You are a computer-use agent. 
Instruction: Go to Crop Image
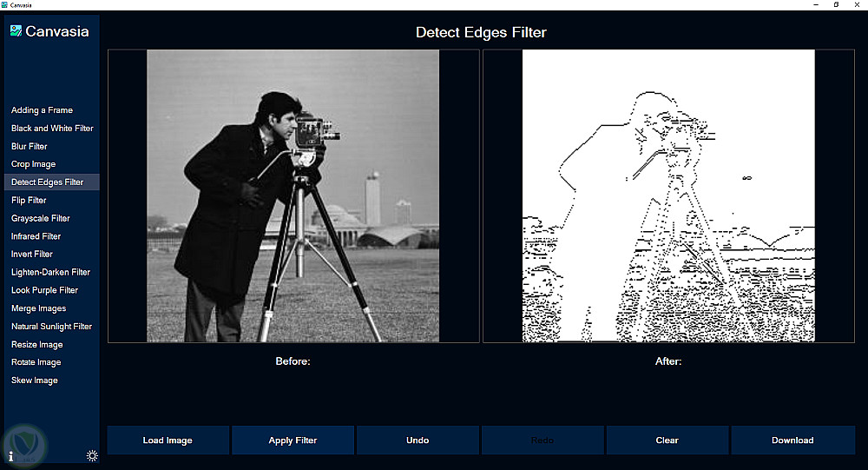click(33, 164)
